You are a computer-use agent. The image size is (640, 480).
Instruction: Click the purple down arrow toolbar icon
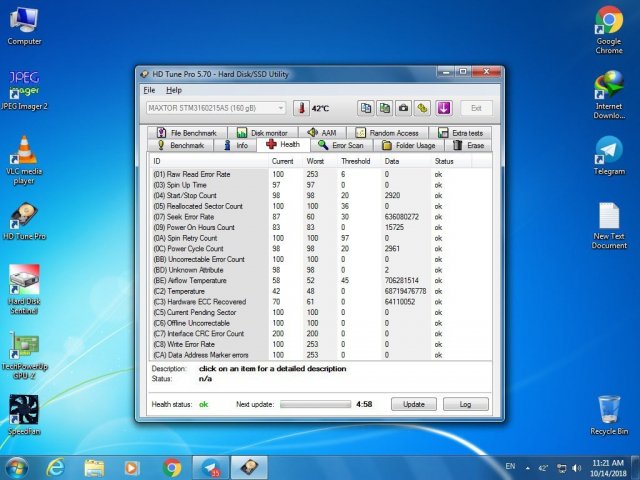pyautogui.click(x=445, y=108)
